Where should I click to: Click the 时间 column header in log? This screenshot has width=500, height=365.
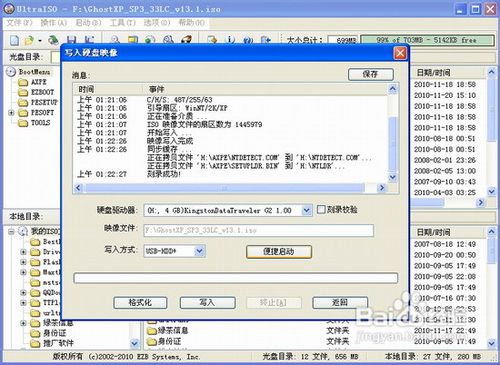point(108,89)
